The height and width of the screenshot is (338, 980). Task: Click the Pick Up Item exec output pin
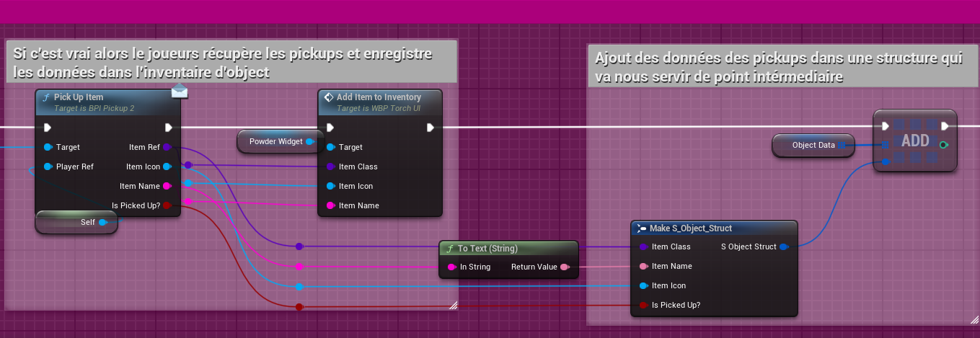click(x=168, y=128)
